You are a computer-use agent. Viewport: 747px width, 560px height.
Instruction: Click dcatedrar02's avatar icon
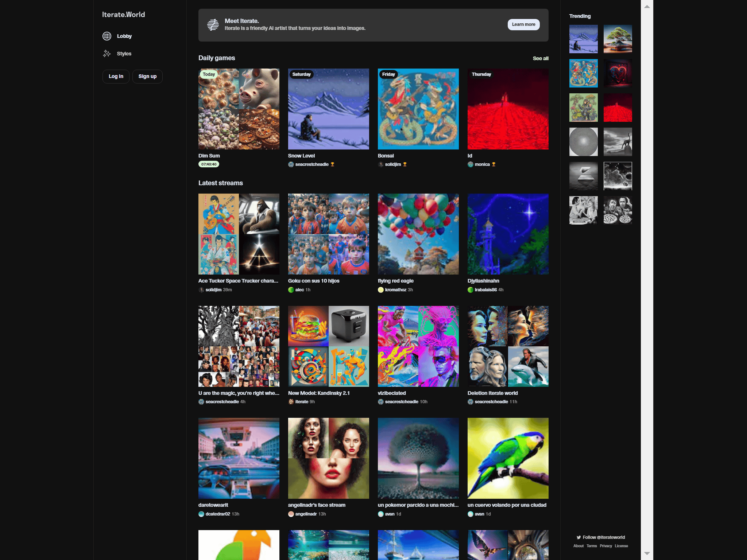click(201, 514)
